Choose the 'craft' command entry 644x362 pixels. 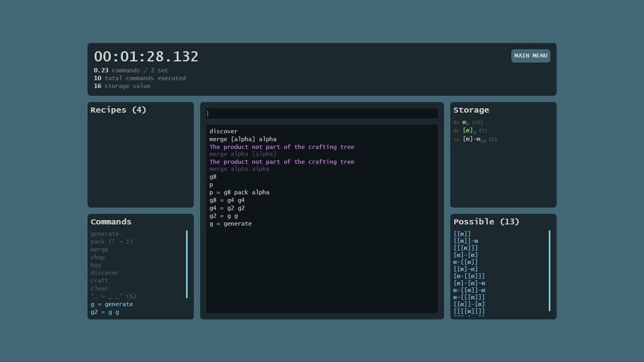[x=99, y=281]
